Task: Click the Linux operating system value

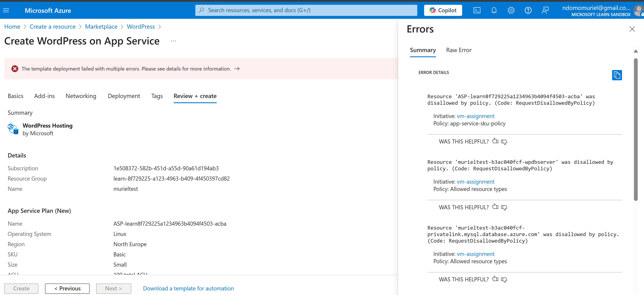Action: 120,234
